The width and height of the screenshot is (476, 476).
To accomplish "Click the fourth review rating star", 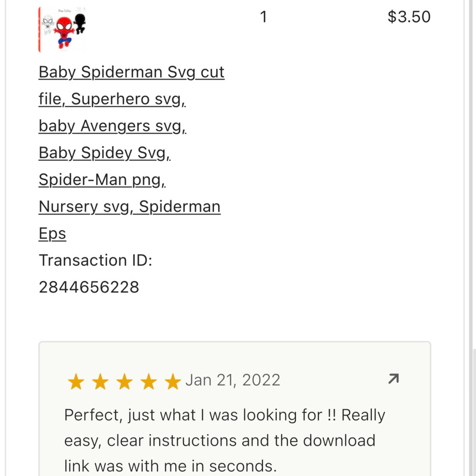I will point(149,381).
